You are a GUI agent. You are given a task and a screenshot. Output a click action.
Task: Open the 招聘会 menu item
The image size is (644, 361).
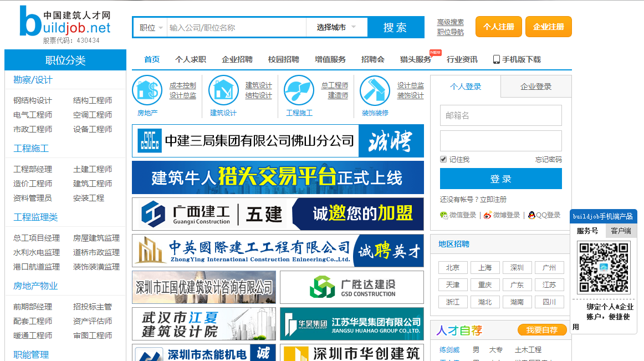pos(373,60)
